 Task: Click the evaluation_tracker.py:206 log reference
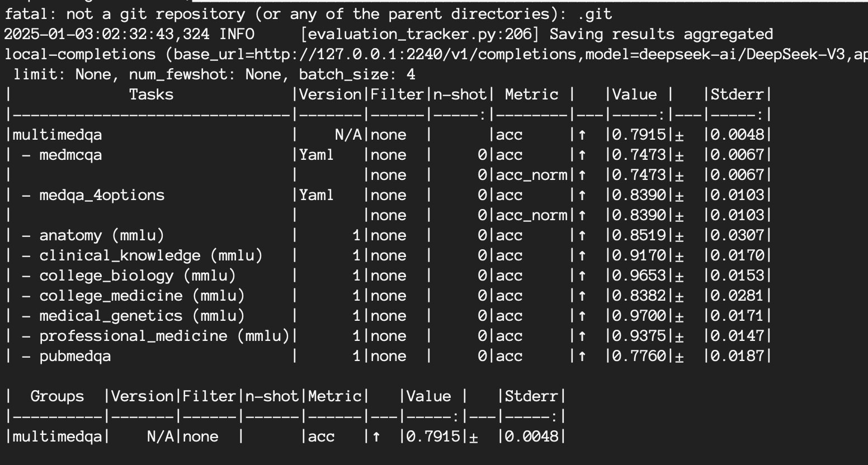coord(419,34)
